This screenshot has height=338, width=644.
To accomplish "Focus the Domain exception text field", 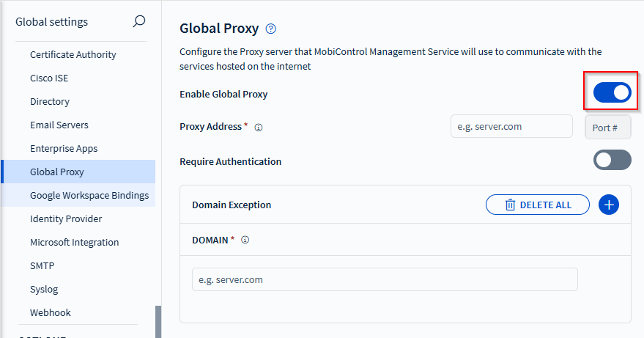I will pos(384,279).
